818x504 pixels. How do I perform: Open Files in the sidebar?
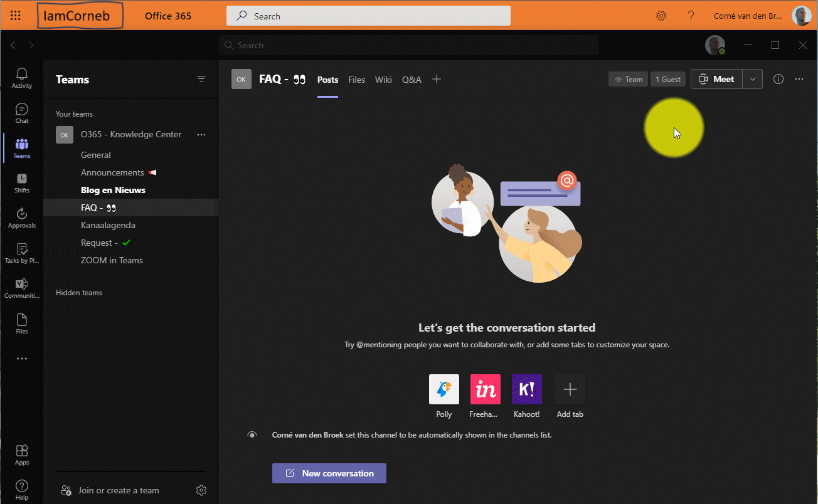pyautogui.click(x=22, y=323)
